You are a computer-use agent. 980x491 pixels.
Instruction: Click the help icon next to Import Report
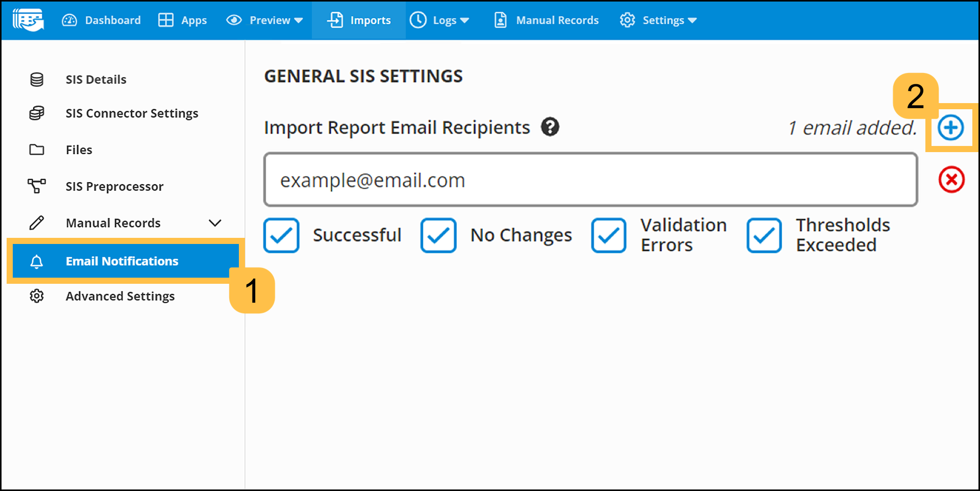point(550,127)
